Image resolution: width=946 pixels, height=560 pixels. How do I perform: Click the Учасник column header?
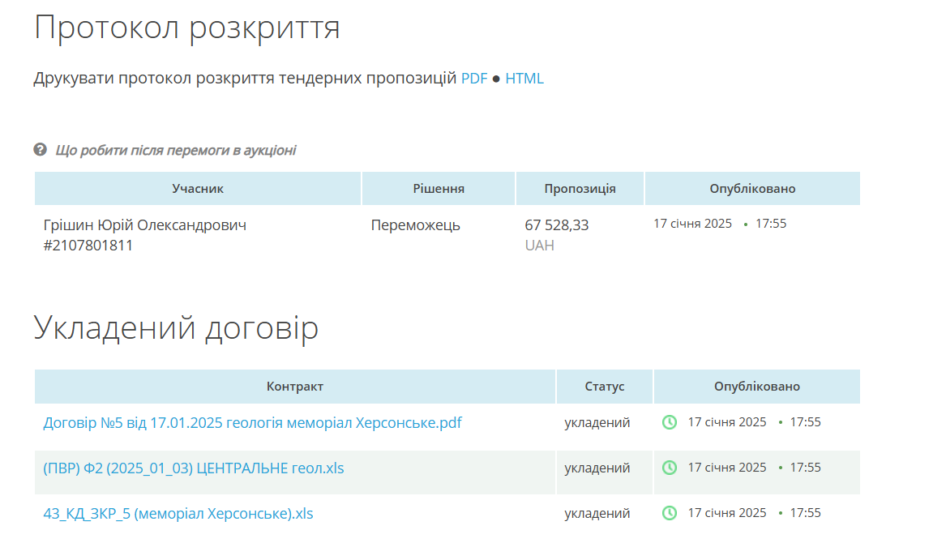pyautogui.click(x=198, y=189)
